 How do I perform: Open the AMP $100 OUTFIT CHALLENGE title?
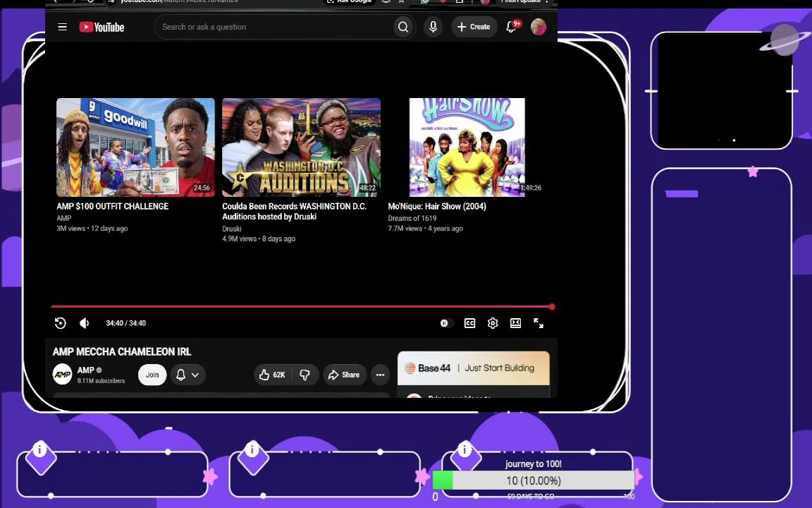click(x=112, y=206)
